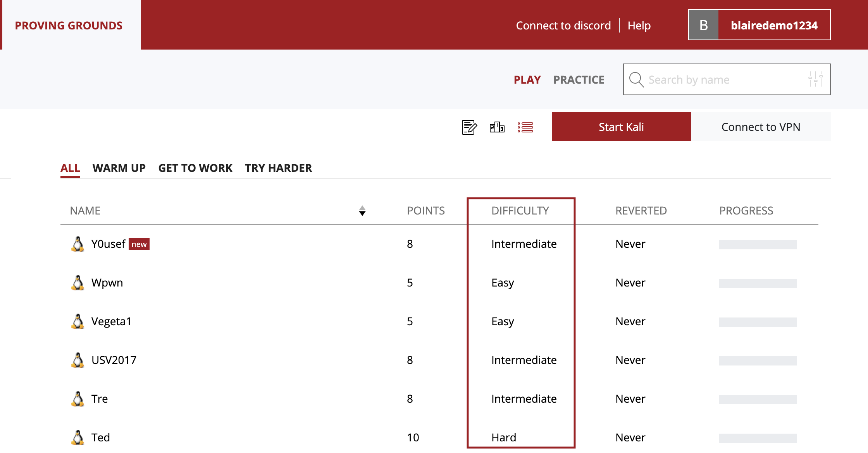Image resolution: width=868 pixels, height=453 pixels.
Task: Click the 10 points value for Ted
Action: tap(413, 438)
